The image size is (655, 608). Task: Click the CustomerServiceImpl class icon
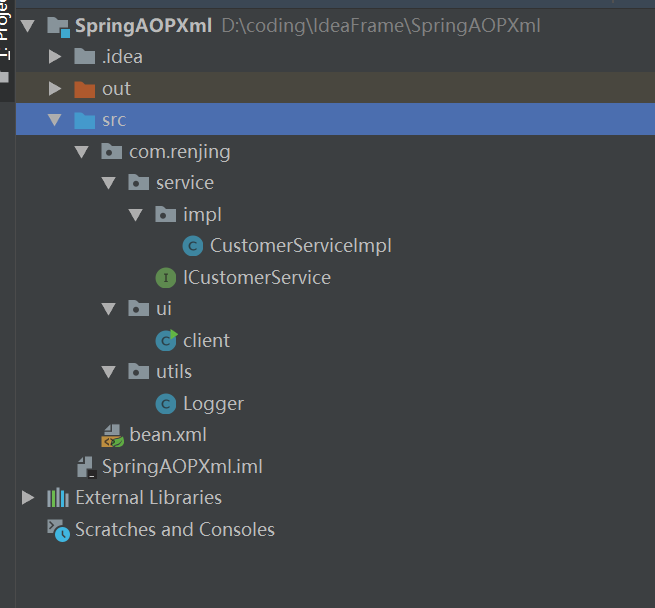[x=193, y=246]
